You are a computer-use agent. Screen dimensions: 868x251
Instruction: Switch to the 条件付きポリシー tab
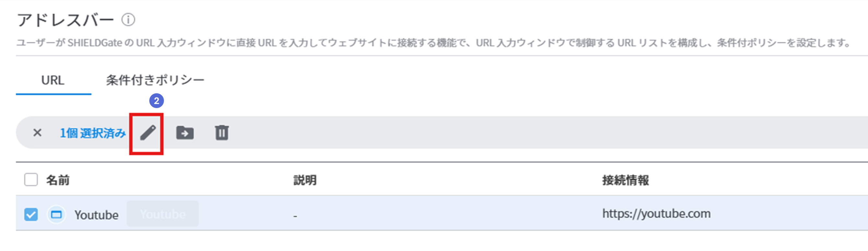click(155, 80)
